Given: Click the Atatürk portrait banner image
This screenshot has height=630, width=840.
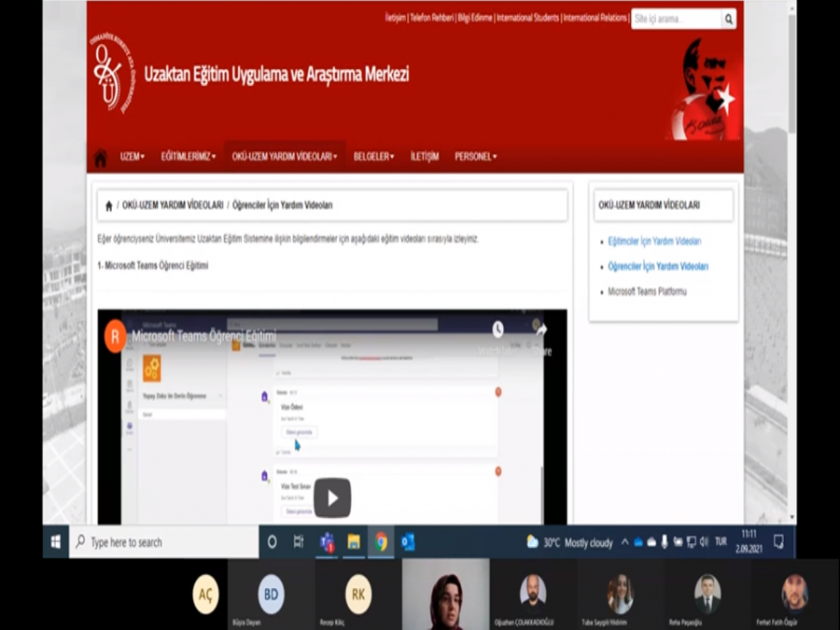Looking at the screenshot, I should 704,89.
